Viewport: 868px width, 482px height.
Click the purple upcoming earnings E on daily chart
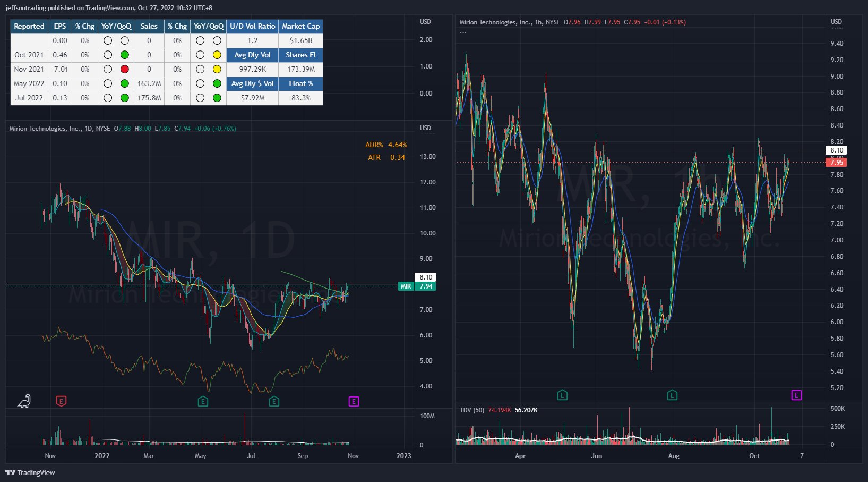click(x=354, y=401)
